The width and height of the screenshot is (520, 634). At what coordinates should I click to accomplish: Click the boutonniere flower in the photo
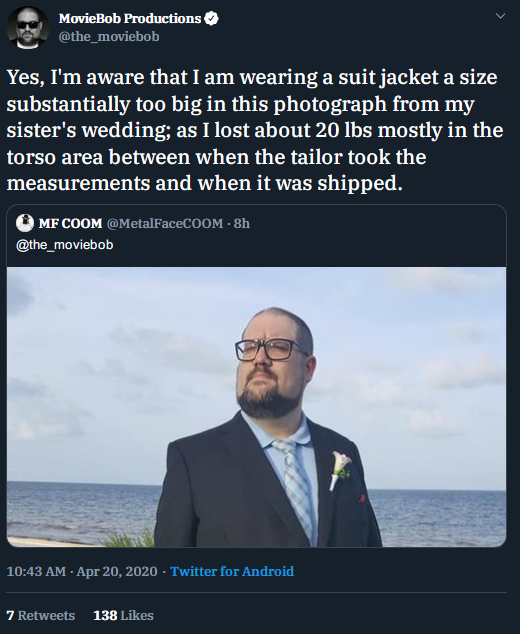point(339,470)
